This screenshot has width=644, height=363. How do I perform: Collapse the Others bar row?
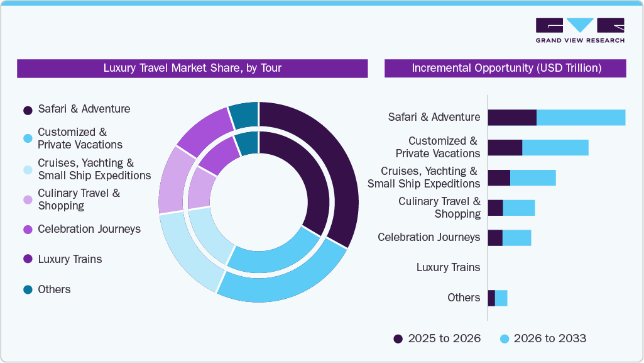499,297
